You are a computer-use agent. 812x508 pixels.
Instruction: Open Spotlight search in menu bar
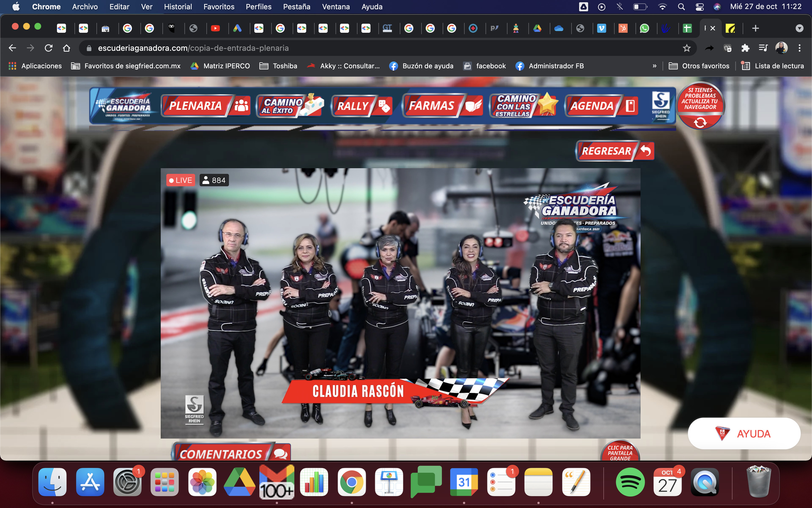click(681, 7)
